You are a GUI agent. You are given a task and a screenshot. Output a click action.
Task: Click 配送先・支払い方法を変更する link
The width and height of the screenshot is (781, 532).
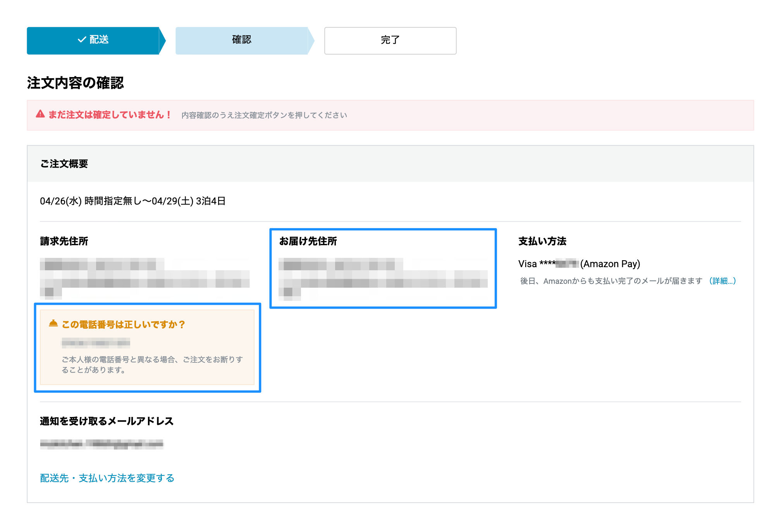[107, 478]
